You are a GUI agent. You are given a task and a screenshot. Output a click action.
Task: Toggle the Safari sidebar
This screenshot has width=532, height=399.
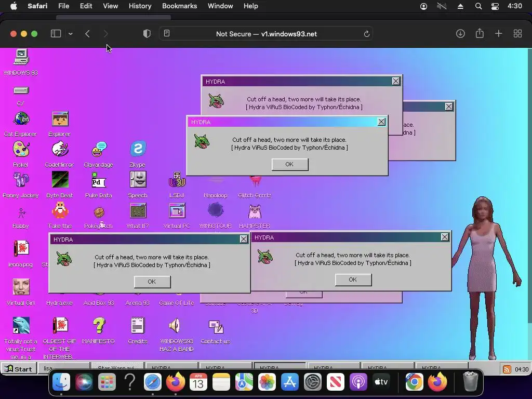(56, 34)
